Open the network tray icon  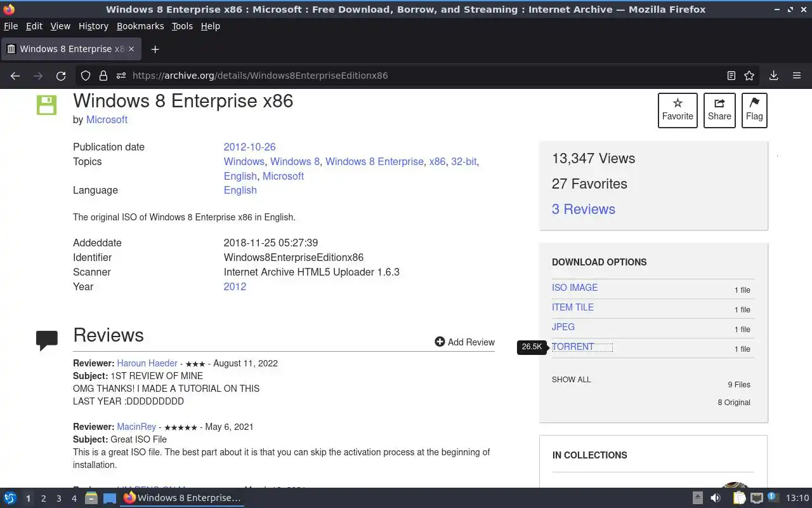tap(756, 498)
